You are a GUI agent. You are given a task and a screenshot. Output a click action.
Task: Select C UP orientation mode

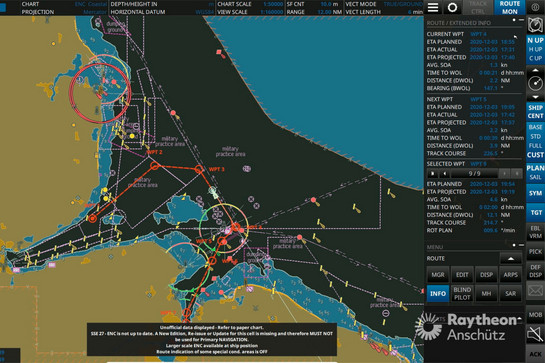(x=535, y=58)
